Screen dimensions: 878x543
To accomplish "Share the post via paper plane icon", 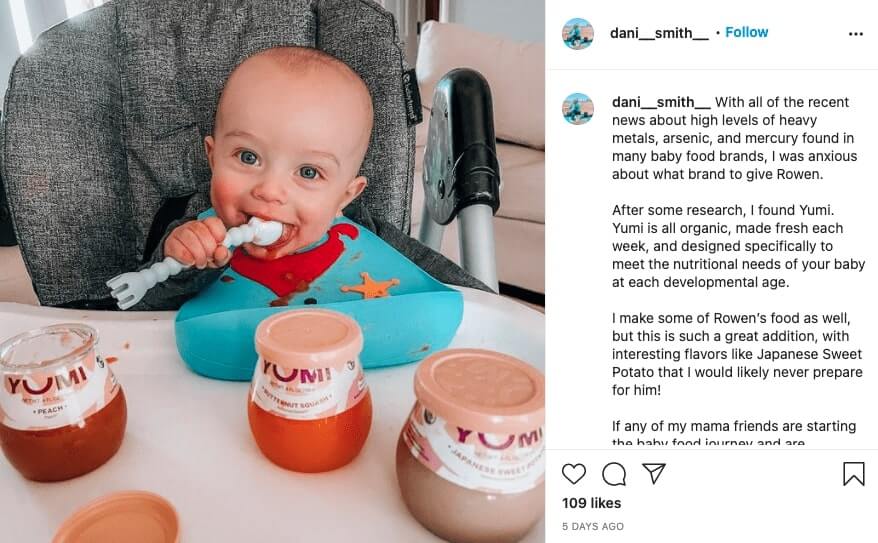I will [653, 474].
